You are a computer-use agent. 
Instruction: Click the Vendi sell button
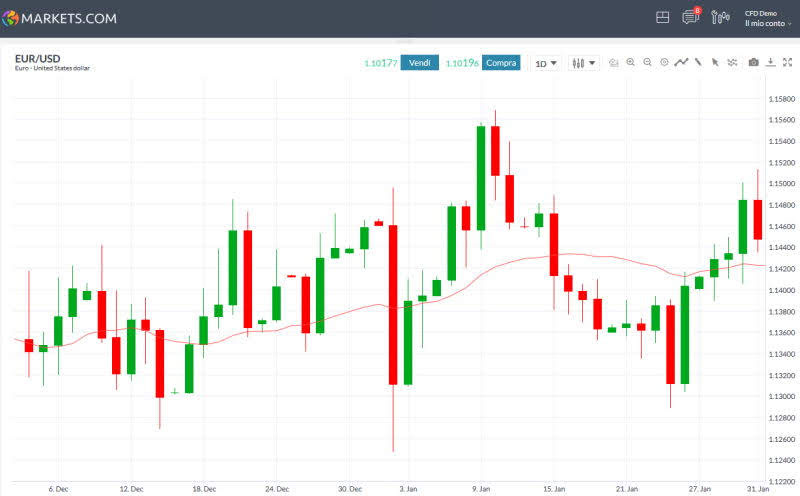click(420, 63)
